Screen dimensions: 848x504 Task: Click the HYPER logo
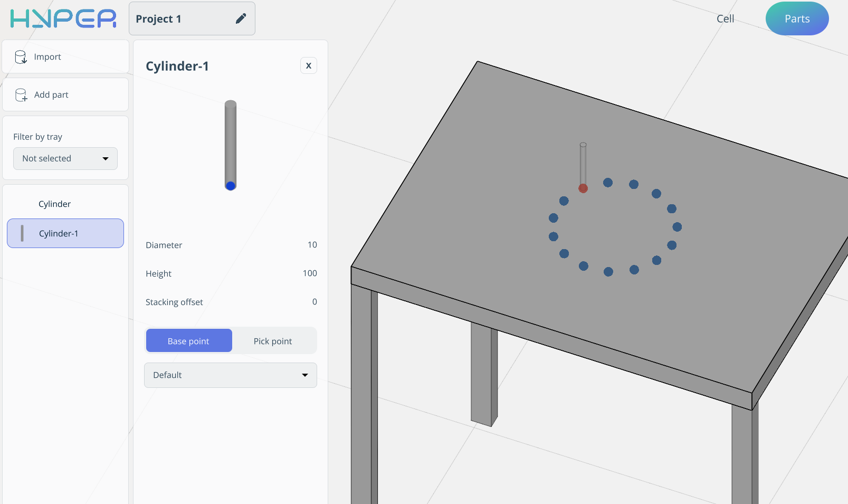point(63,18)
